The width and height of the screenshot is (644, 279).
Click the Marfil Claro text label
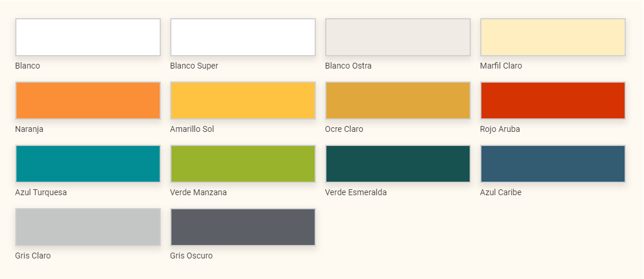(501, 66)
